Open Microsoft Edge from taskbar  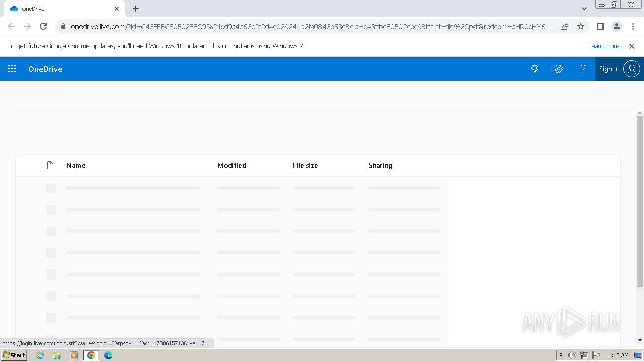click(x=108, y=355)
